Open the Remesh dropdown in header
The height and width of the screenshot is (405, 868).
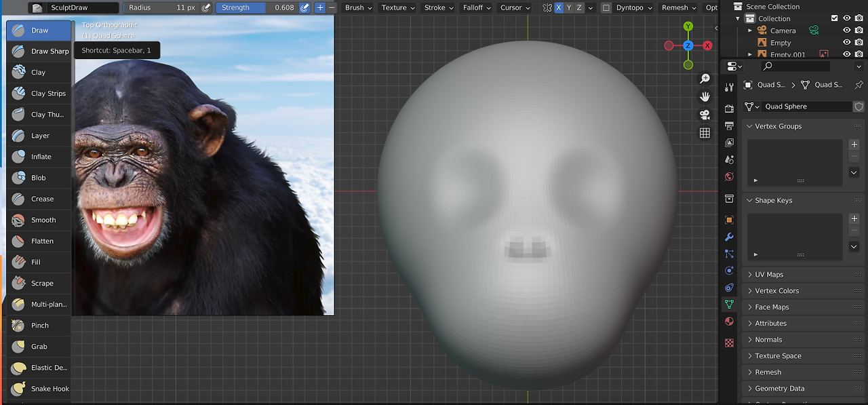pos(679,7)
